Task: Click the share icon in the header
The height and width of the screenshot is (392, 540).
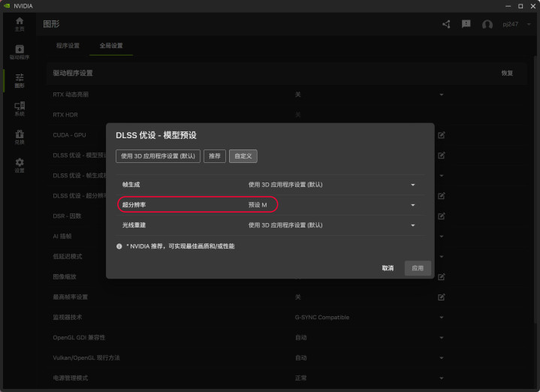Action: click(x=446, y=24)
